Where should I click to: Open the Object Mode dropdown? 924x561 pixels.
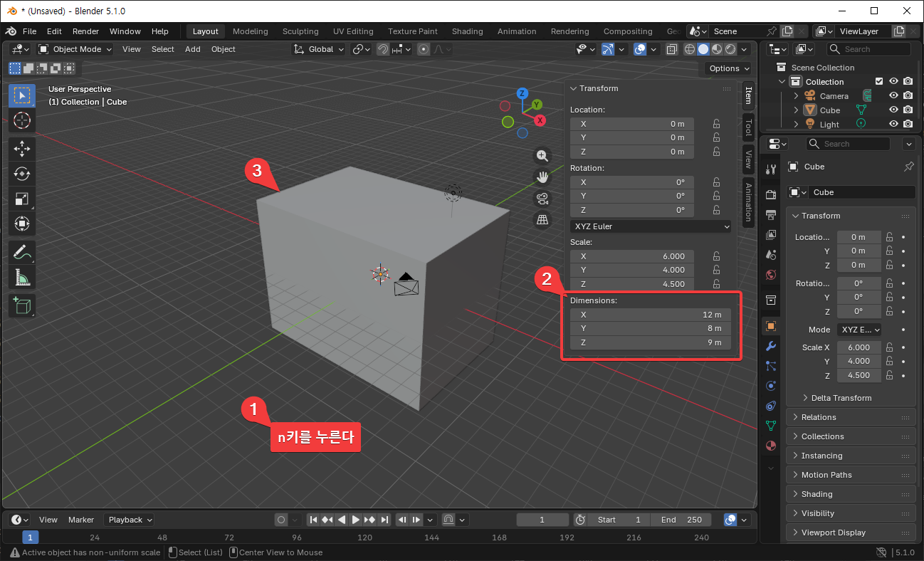[x=75, y=49]
